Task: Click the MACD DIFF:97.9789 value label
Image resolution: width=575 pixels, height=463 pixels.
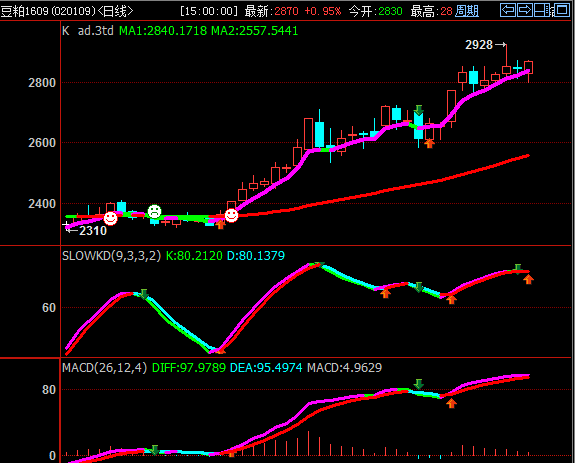Action: [188, 367]
